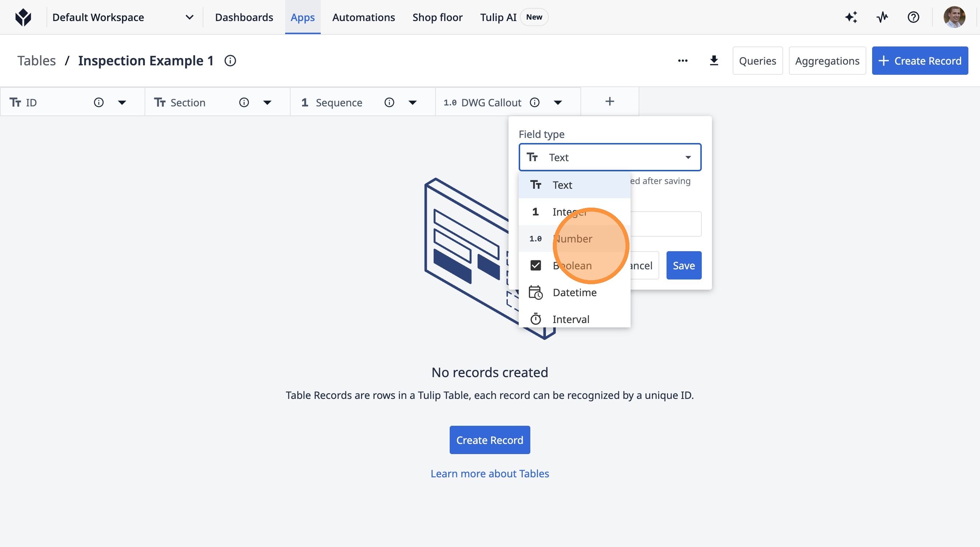Open the Field type Text combo box
This screenshot has width=980, height=547.
[610, 158]
